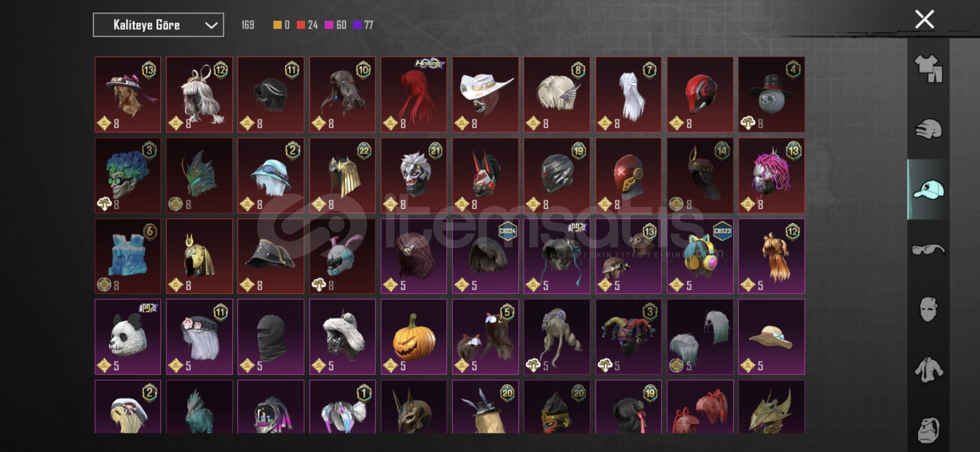Expand sort options using chevron arrow
This screenshot has width=980, height=452.
pos(211,26)
